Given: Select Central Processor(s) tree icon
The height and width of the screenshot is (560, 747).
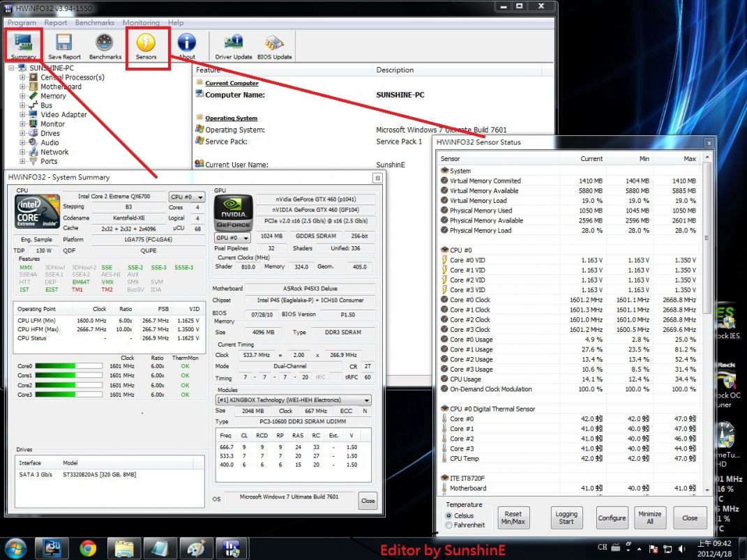Looking at the screenshot, I should [x=33, y=77].
